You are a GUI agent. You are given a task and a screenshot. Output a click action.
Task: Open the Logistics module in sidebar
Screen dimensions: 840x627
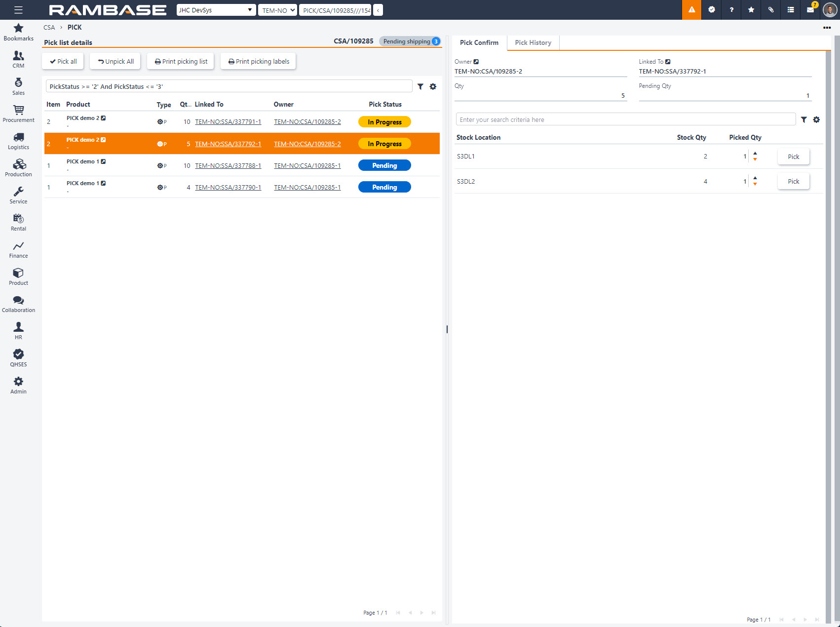18,141
